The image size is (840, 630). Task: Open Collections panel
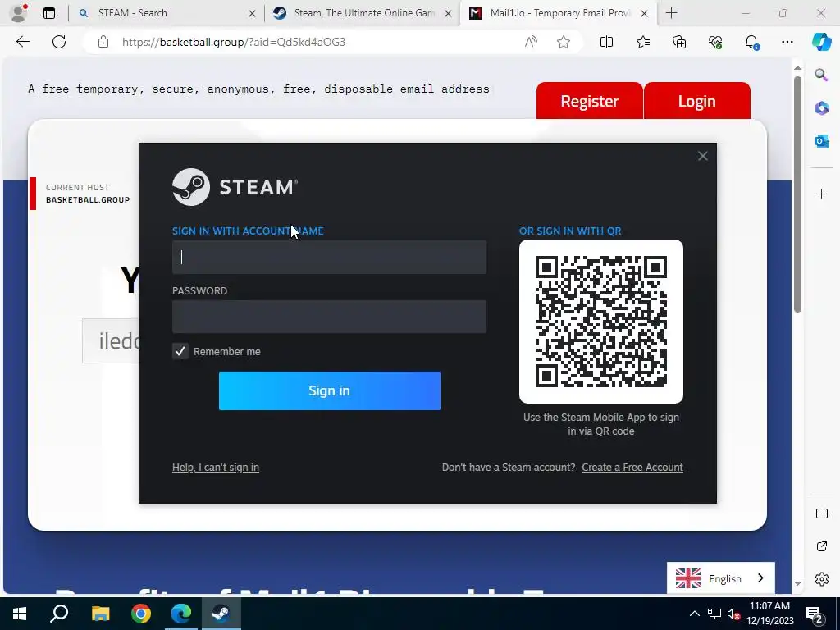click(678, 42)
